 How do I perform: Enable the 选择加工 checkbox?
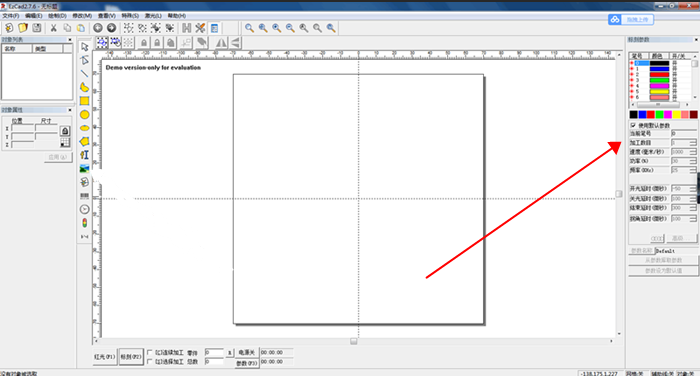(x=150, y=361)
